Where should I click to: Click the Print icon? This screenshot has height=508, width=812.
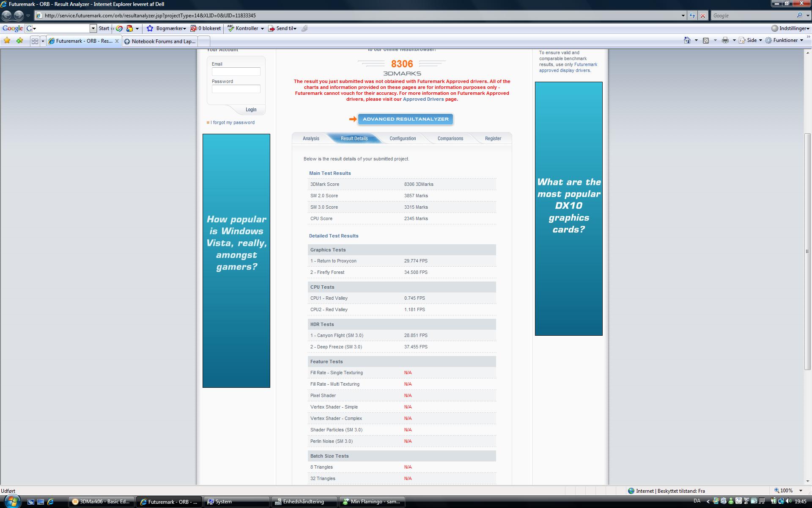click(725, 40)
